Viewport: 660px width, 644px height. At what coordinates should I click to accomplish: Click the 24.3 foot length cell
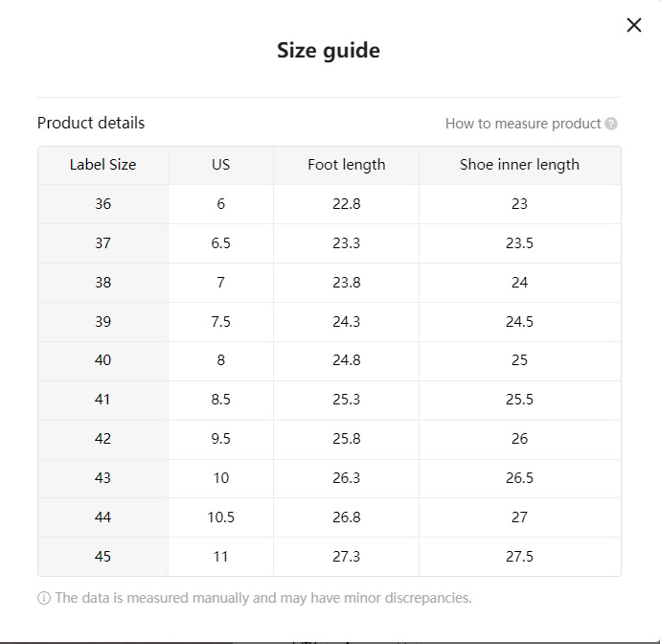(346, 322)
